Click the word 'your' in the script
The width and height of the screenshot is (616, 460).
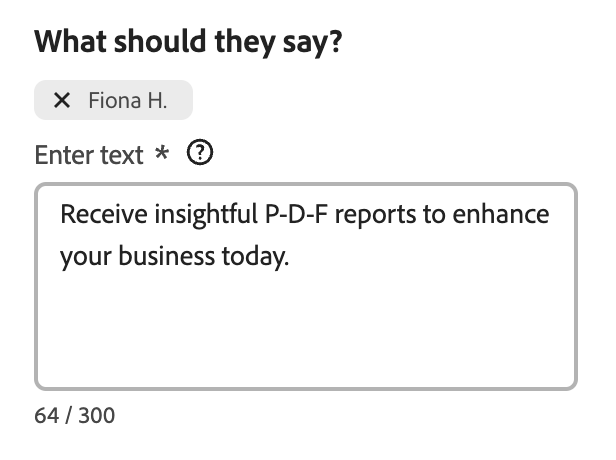[x=80, y=256]
